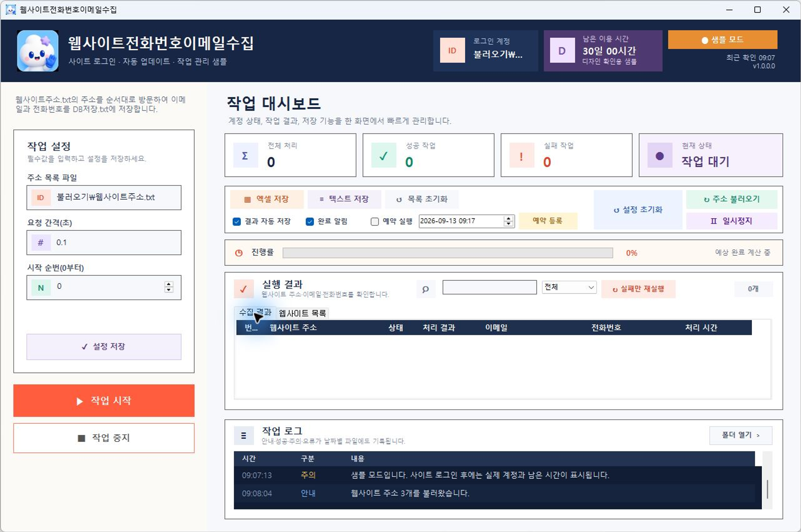
Task: Toggle 결과 자동 저장 checkbox
Action: 237,221
